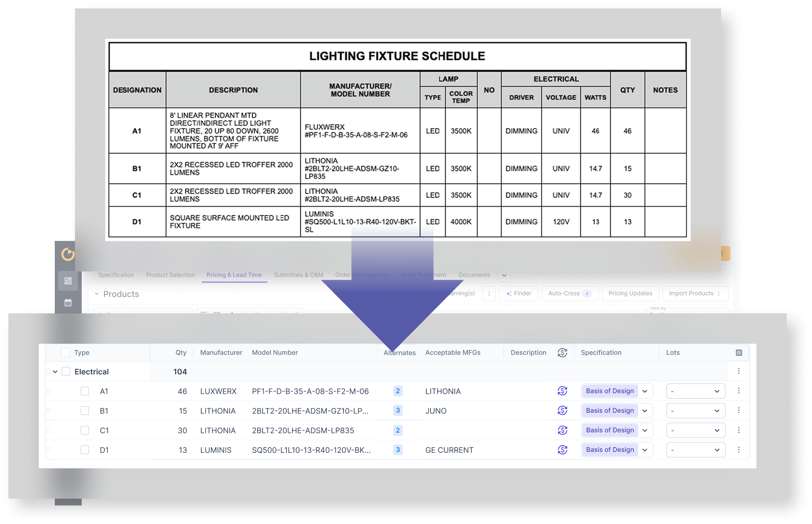
Task: Click Basis of Design tag for C1
Action: pyautogui.click(x=610, y=430)
